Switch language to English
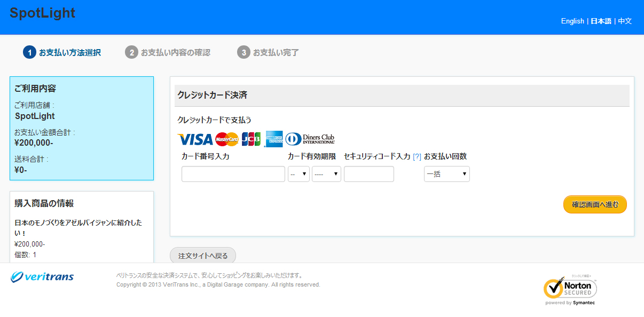644x317 pixels. 572,21
